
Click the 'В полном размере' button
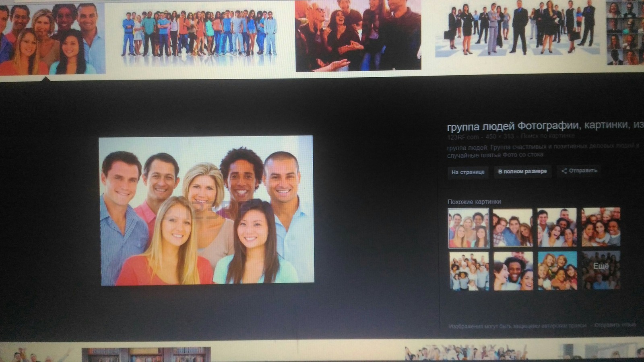click(x=522, y=171)
